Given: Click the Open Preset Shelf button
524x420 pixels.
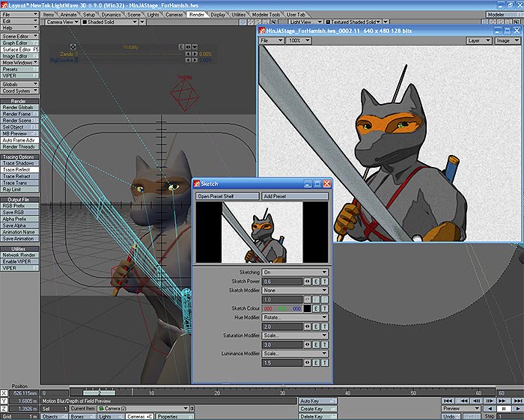Looking at the screenshot, I should [228, 196].
